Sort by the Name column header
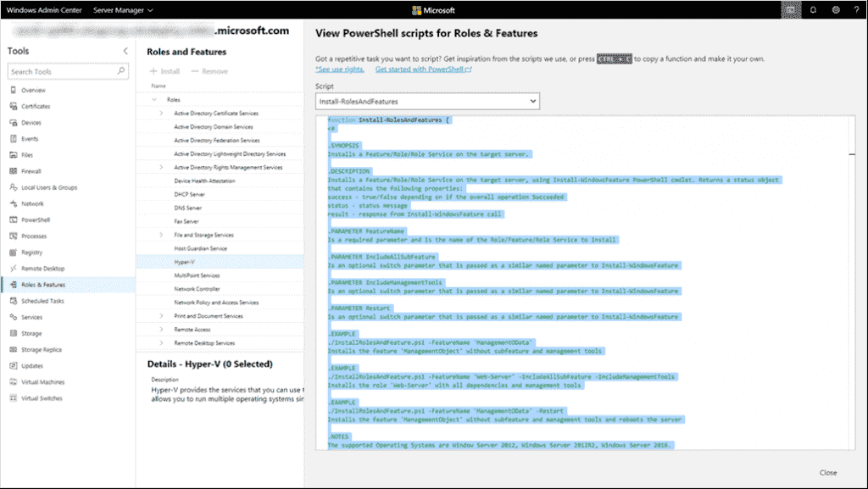The width and height of the screenshot is (868, 489). (x=159, y=86)
